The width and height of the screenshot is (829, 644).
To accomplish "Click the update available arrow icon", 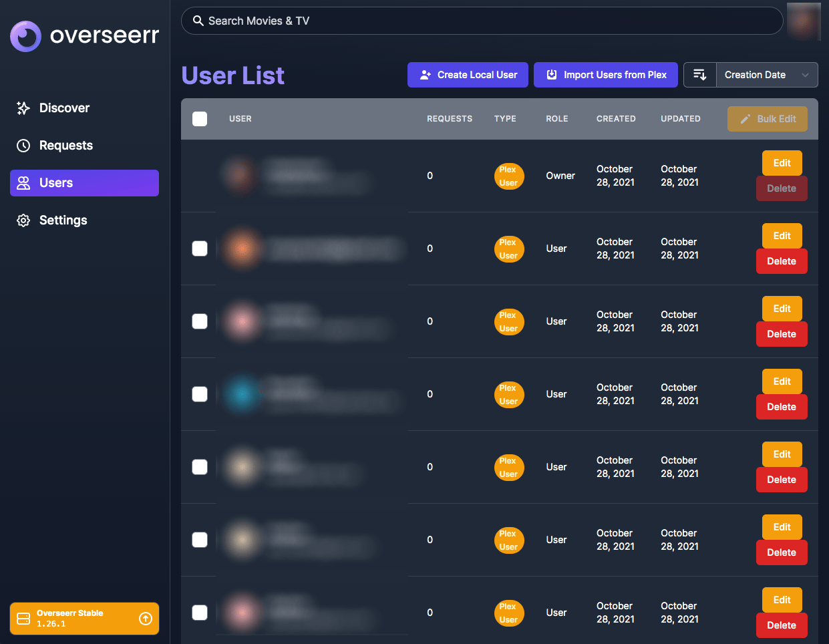I will pos(145,619).
